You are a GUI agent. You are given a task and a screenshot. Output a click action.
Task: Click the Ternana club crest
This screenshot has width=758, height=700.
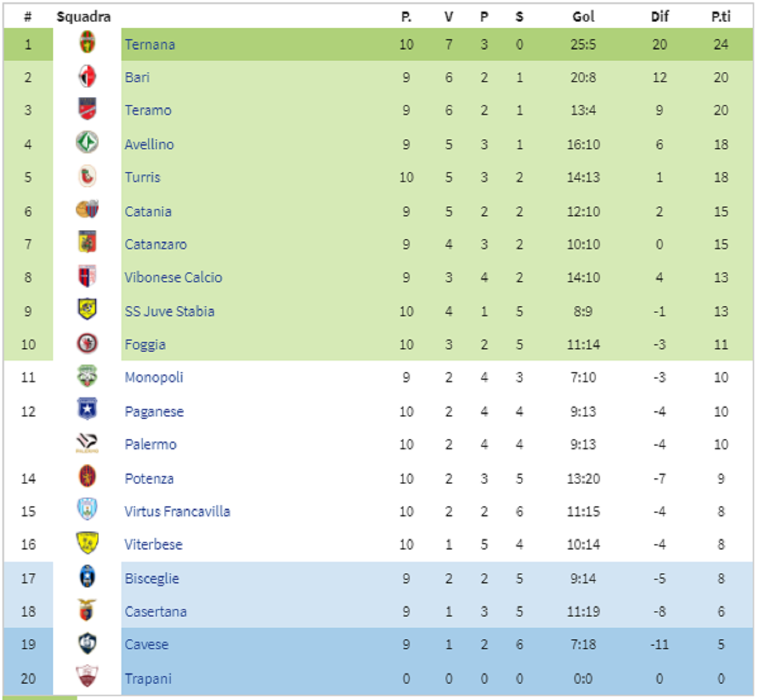coord(87,43)
